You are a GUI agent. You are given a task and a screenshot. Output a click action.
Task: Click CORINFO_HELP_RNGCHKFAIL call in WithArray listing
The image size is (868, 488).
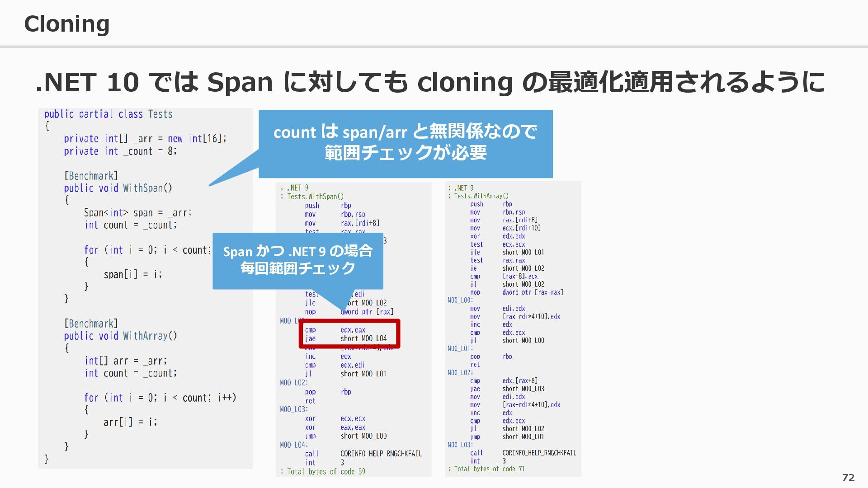539,453
